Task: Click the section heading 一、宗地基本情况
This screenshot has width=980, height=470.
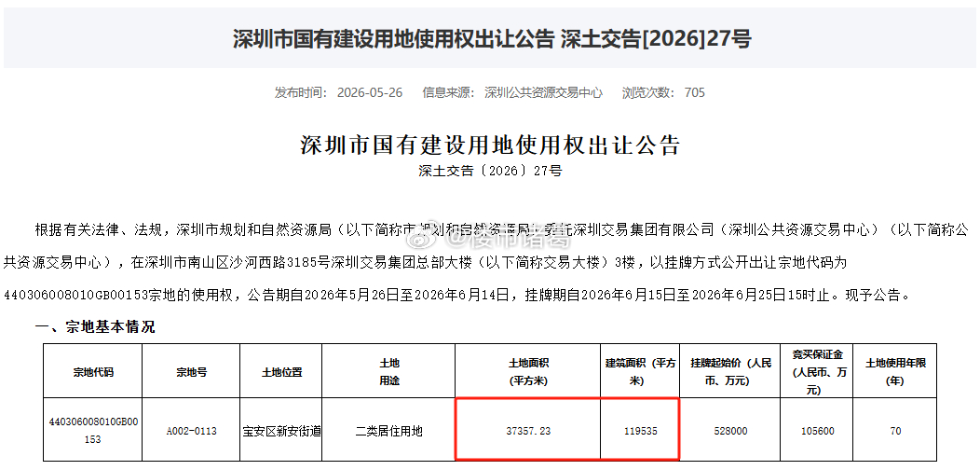Action: [94, 326]
